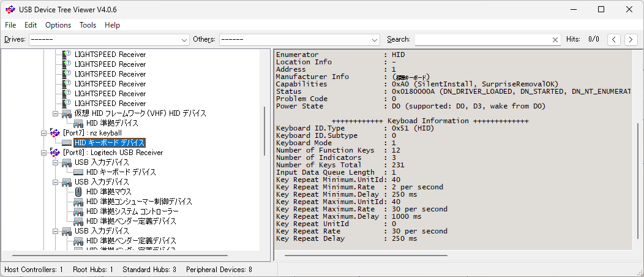Click the USB icon beside Port7 nz keyball
This screenshot has width=644, height=277.
tap(55, 133)
